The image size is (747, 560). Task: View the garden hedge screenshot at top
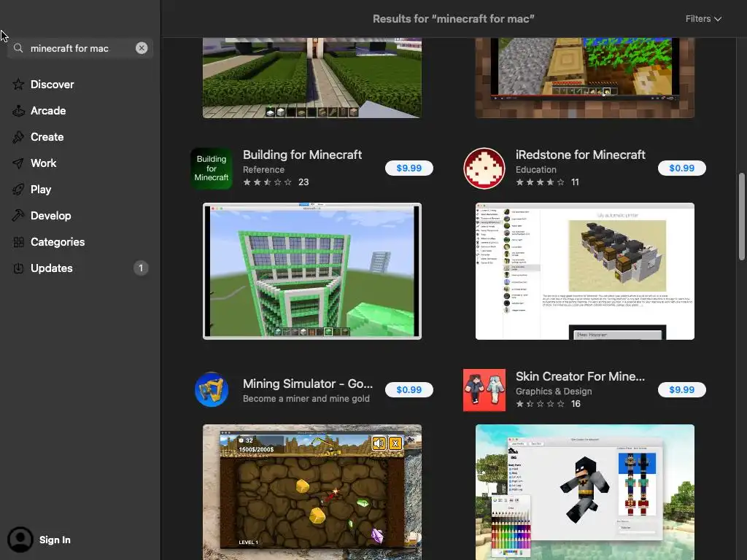[x=312, y=77]
